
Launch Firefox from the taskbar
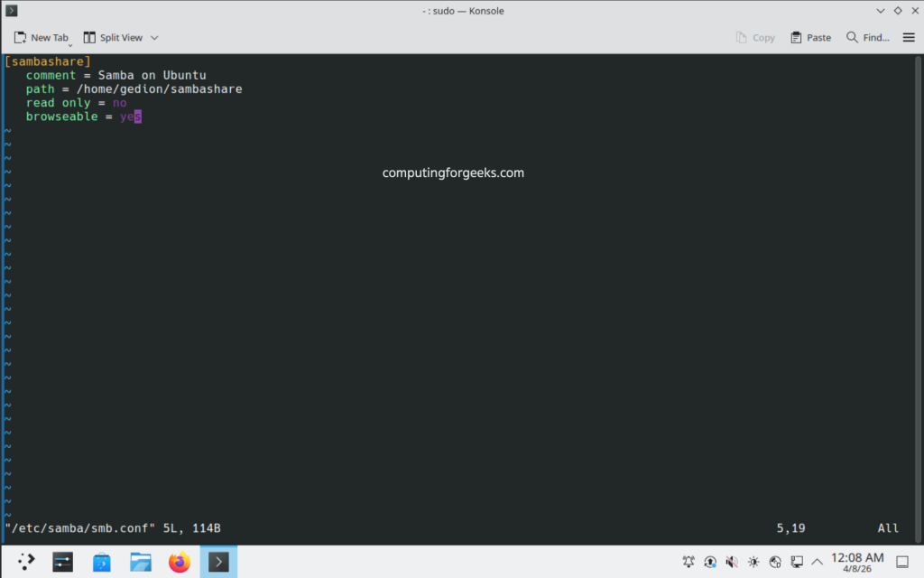(x=180, y=561)
